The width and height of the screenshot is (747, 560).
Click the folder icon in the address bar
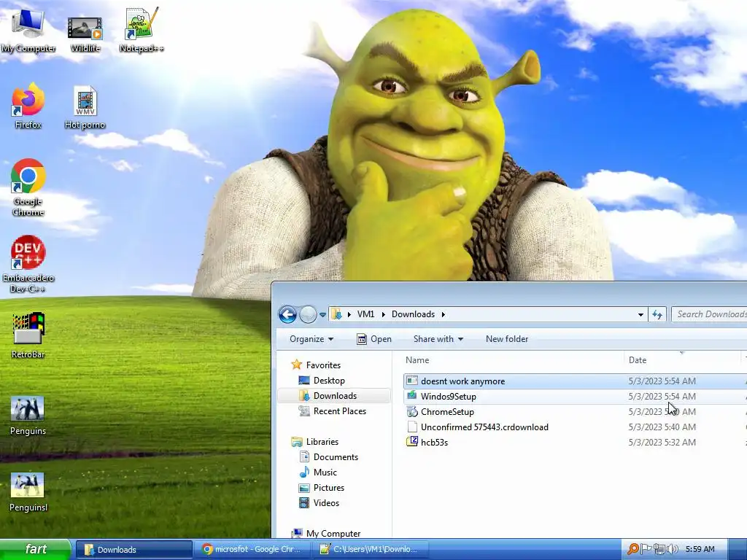[x=337, y=314]
